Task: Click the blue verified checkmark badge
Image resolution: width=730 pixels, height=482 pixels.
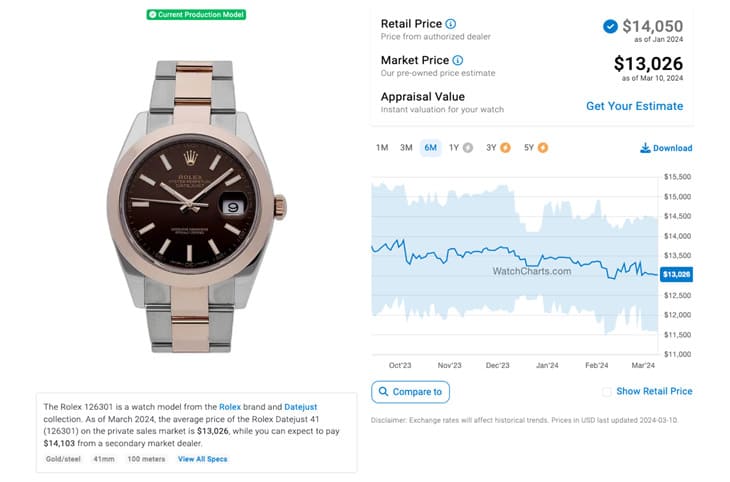Action: pyautogui.click(x=610, y=27)
